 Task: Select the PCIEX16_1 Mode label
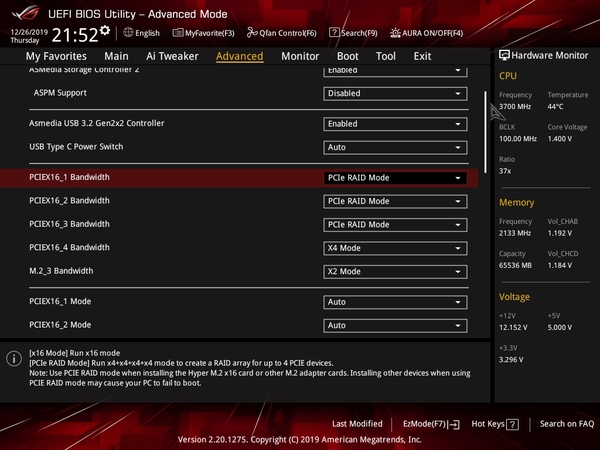(x=60, y=301)
